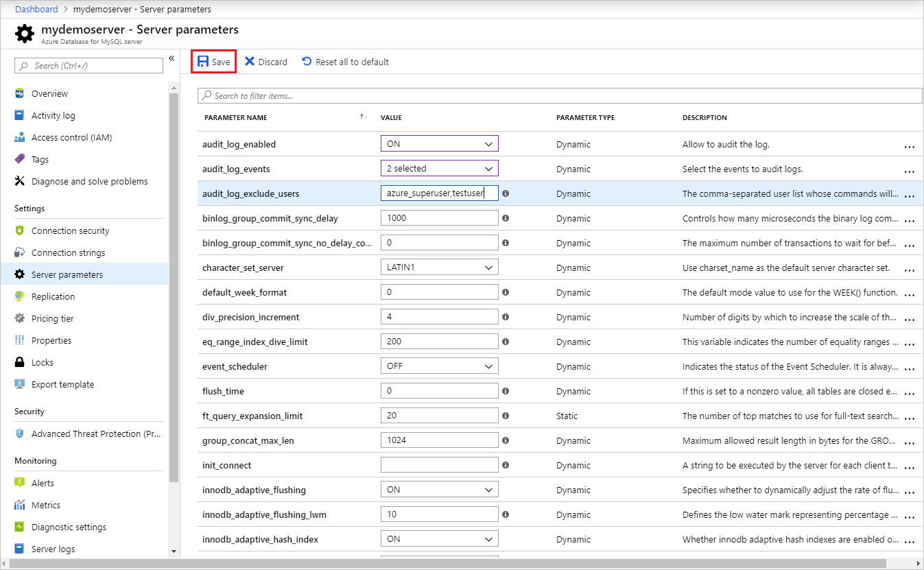Open Server logs in the sidebar menu
The width and height of the screenshot is (924, 570).
(84, 549)
